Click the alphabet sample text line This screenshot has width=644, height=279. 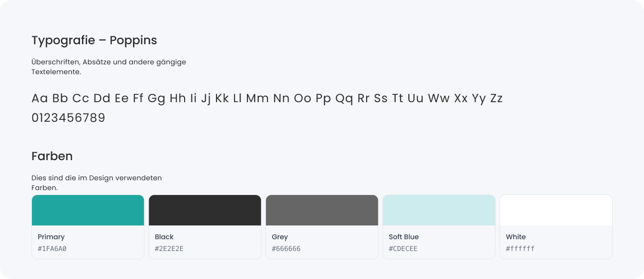(x=267, y=98)
